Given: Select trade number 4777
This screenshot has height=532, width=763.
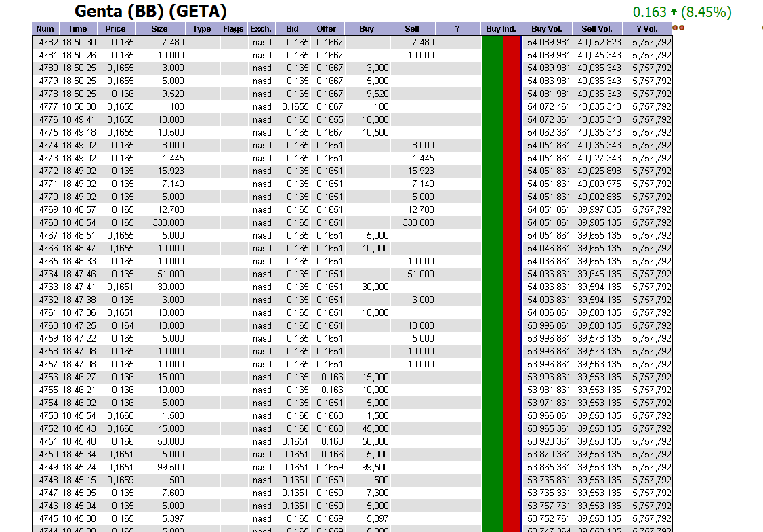Looking at the screenshot, I should (48, 106).
